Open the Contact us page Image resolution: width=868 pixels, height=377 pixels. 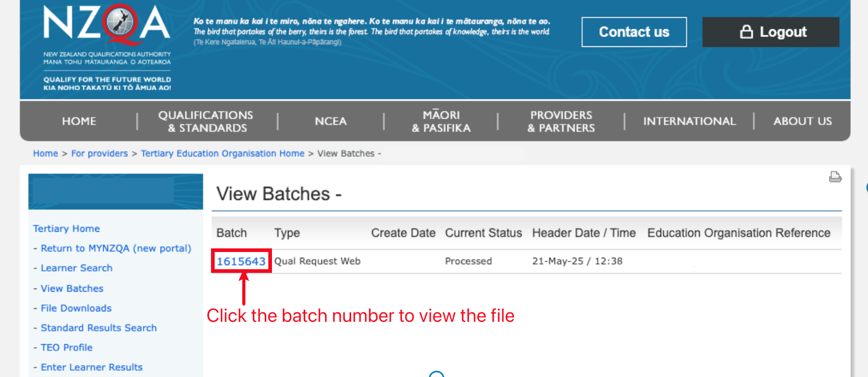634,32
